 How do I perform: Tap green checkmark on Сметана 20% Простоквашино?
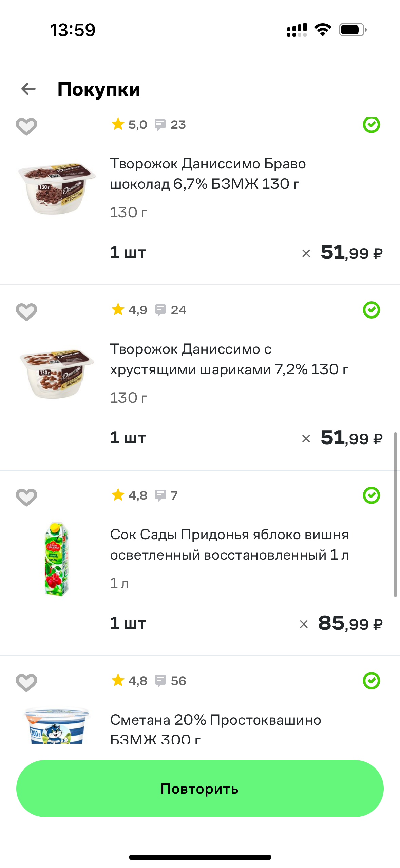coord(372,681)
